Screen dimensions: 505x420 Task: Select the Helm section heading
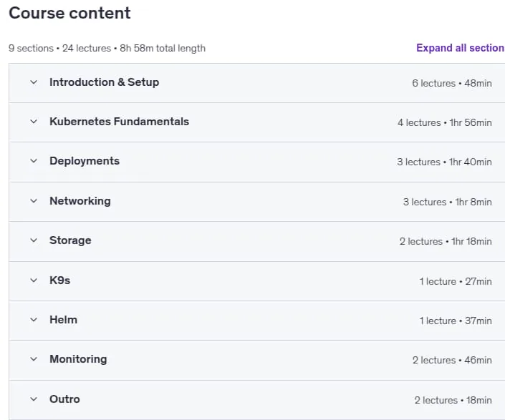coord(63,320)
